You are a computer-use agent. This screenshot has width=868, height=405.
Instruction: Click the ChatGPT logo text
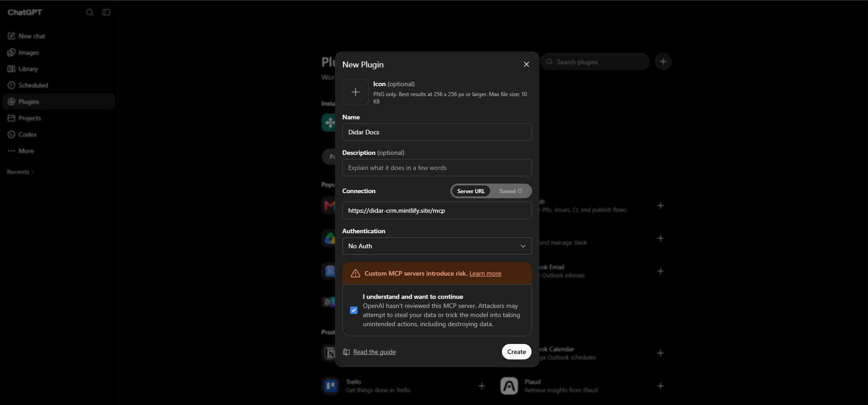tap(25, 12)
